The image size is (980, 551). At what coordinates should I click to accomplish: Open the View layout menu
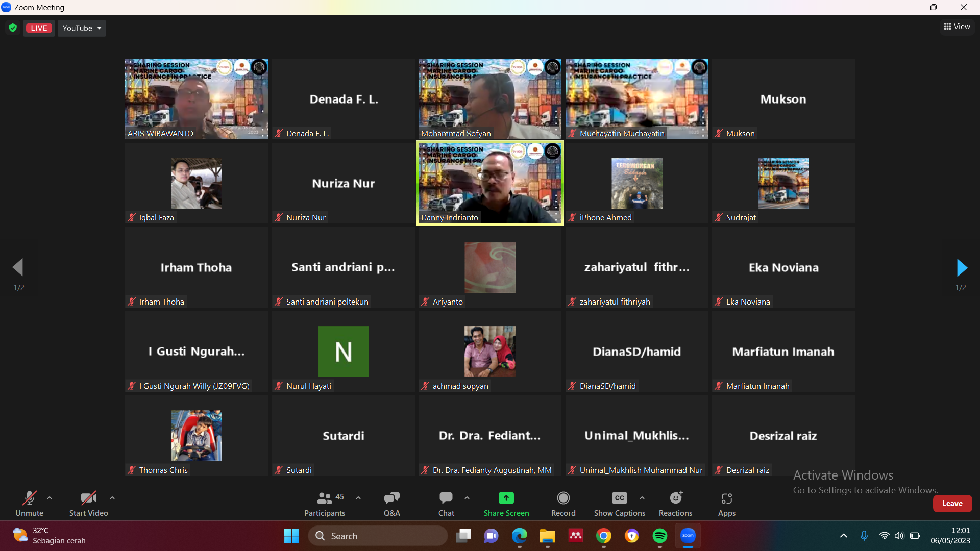[x=957, y=27]
